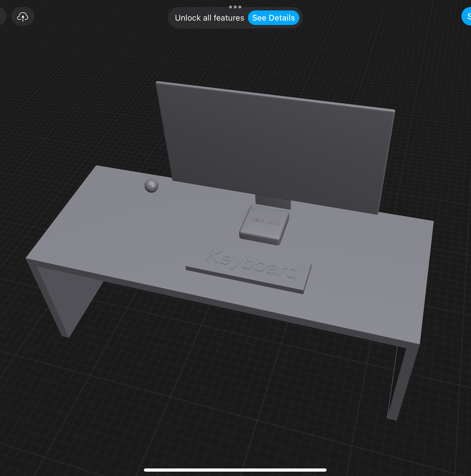Click the cloud upload icon
Viewport: 471px width, 476px height.
pos(23,17)
